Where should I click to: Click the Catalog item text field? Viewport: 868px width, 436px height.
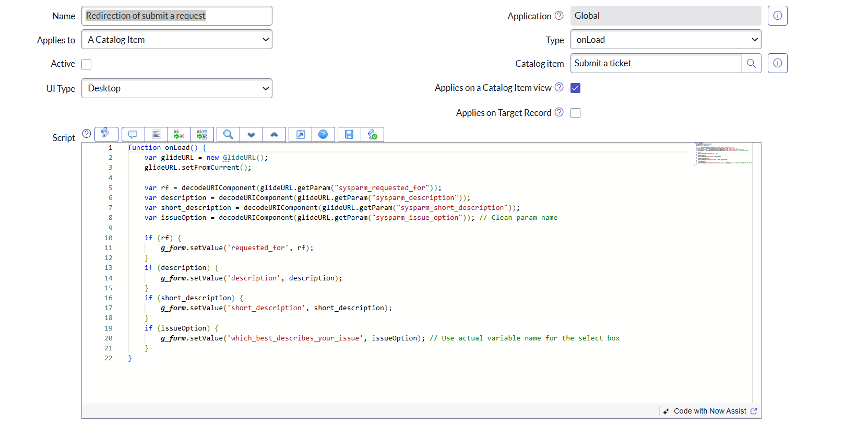656,63
